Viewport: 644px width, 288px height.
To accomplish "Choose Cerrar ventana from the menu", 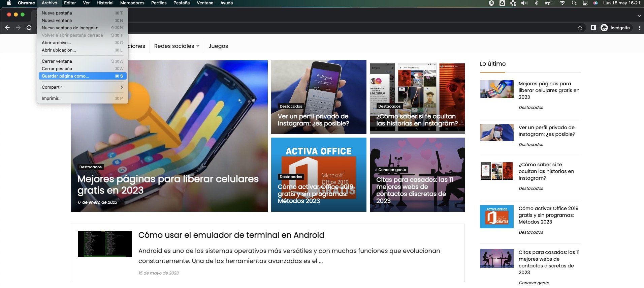I will tap(83, 61).
